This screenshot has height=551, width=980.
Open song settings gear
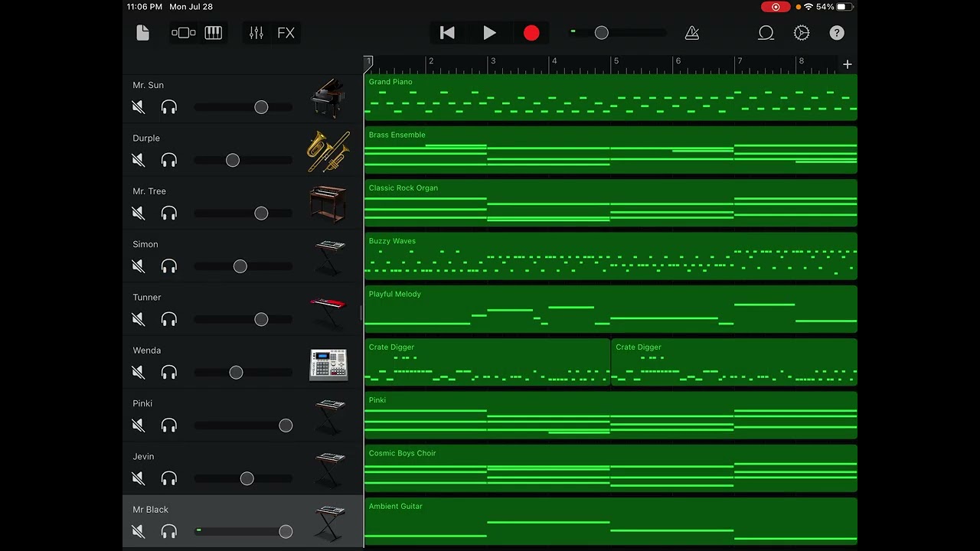click(802, 33)
